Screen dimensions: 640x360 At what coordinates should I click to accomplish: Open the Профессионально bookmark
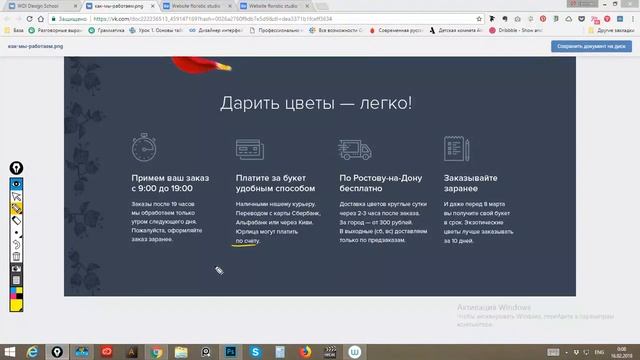(276, 30)
